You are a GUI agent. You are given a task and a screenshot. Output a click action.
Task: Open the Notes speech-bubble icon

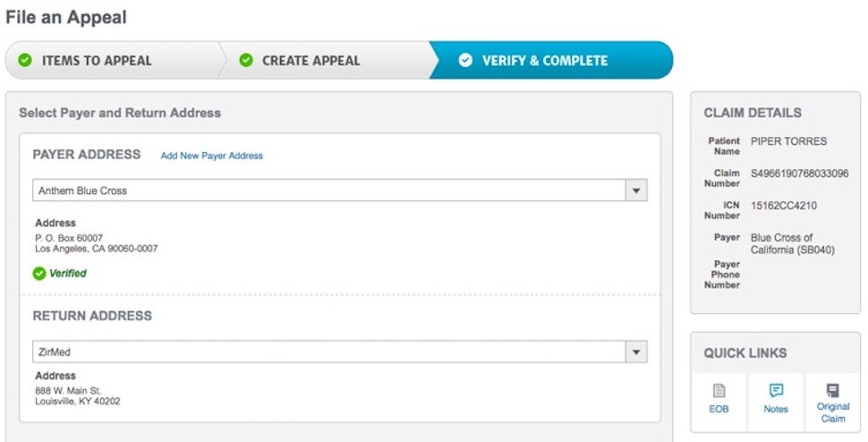776,391
